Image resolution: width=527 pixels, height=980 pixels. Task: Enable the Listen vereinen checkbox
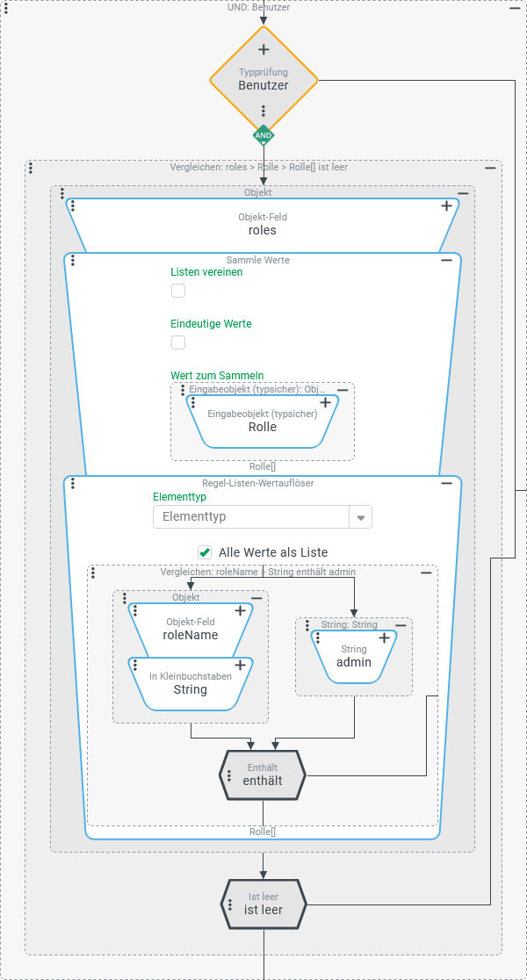point(178,291)
